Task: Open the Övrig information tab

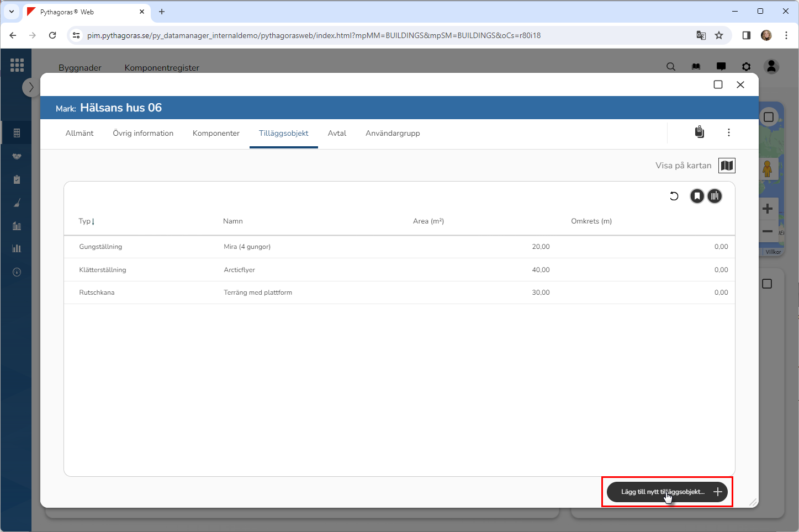Action: tap(143, 134)
